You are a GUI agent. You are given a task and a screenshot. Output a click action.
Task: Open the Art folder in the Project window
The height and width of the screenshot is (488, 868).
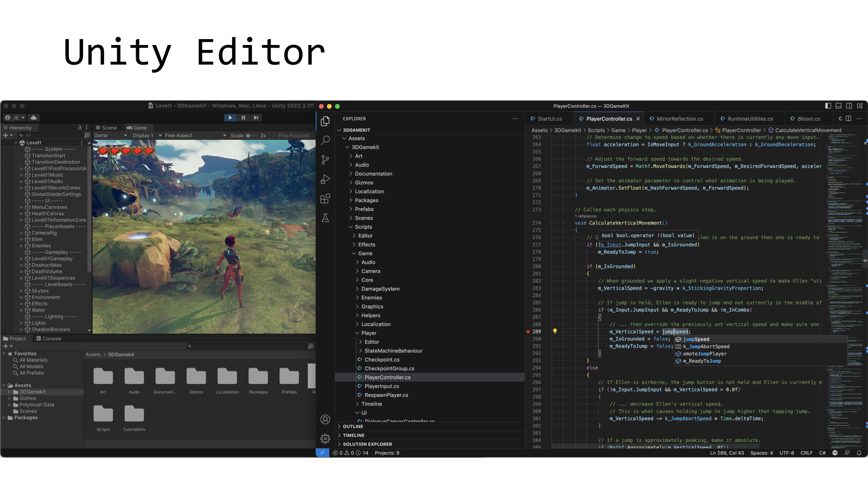click(x=103, y=380)
